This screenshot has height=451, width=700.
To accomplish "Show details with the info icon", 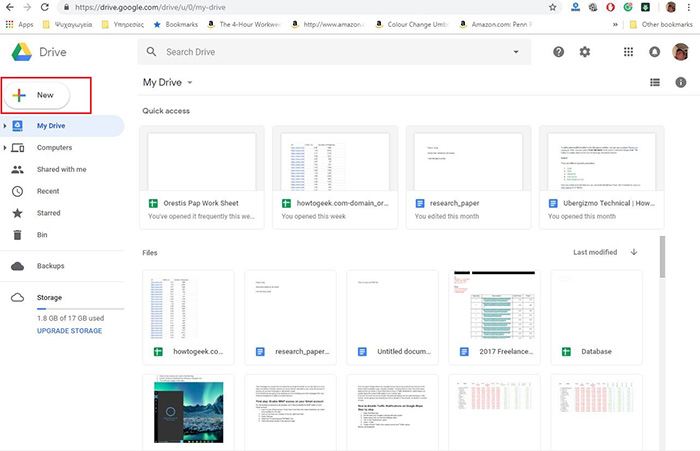I will (682, 82).
